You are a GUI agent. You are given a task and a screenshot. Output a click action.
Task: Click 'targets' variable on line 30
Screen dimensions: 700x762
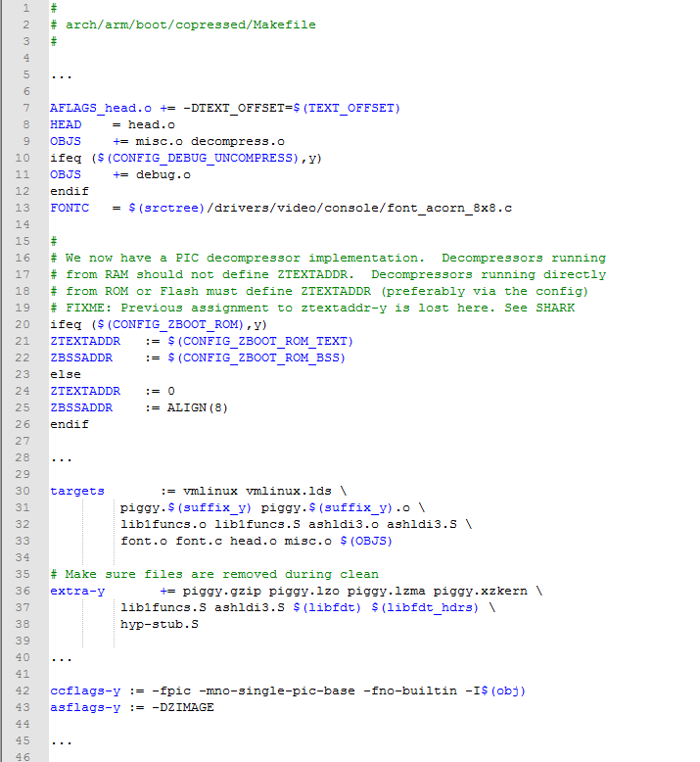point(77,491)
